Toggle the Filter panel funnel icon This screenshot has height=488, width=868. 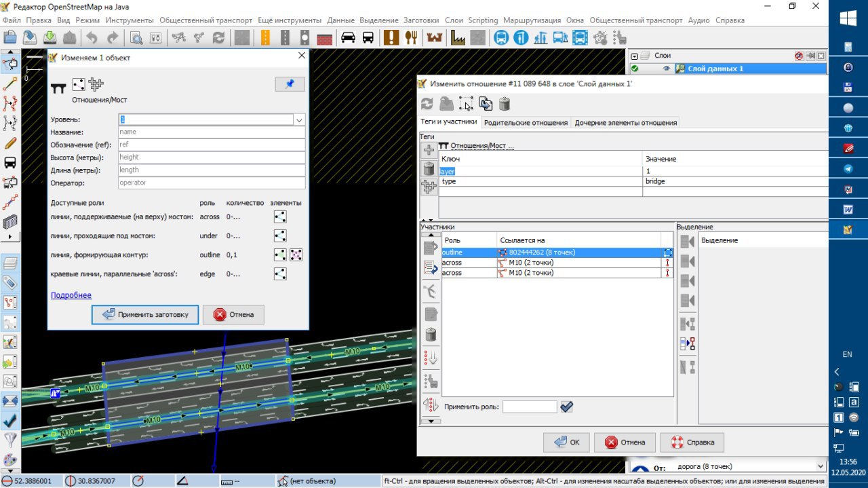pos(10,440)
